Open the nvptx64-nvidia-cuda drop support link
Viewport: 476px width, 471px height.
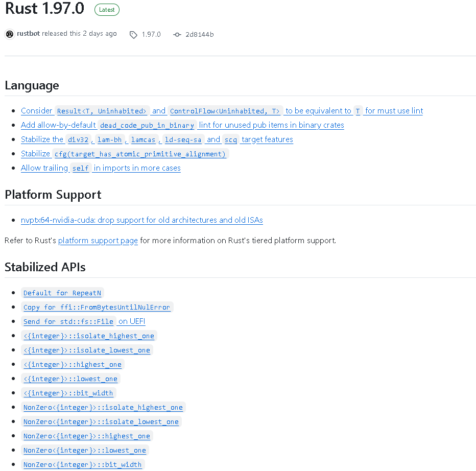click(x=142, y=220)
